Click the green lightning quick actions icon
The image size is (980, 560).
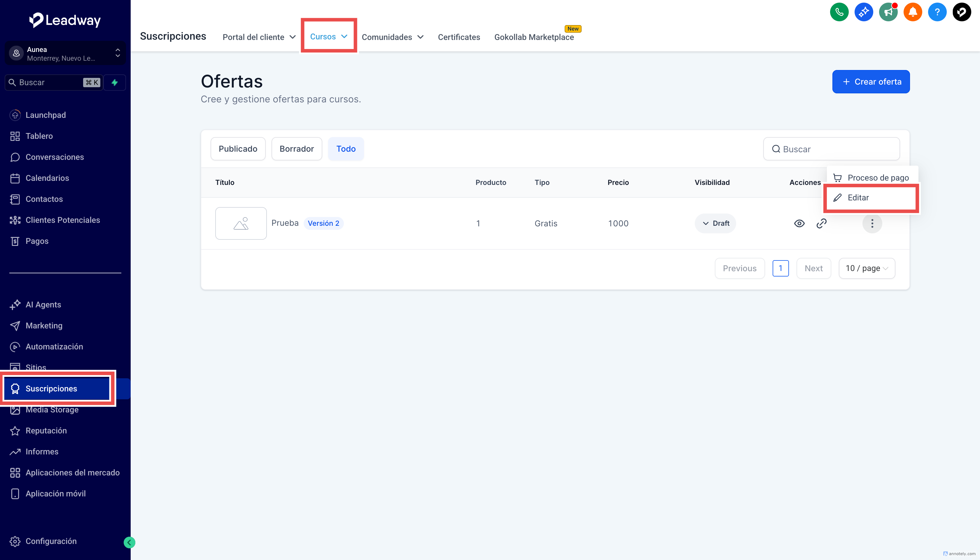[x=115, y=82]
